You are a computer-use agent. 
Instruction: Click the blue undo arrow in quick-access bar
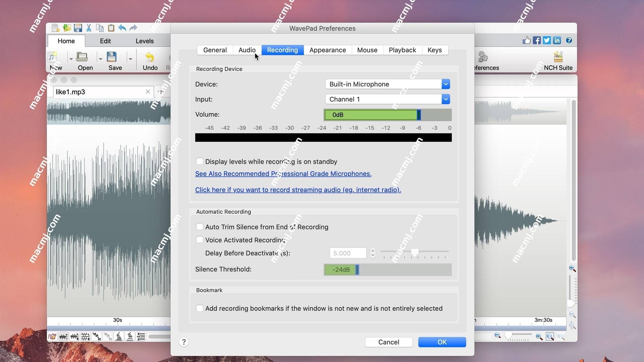pyautogui.click(x=122, y=28)
